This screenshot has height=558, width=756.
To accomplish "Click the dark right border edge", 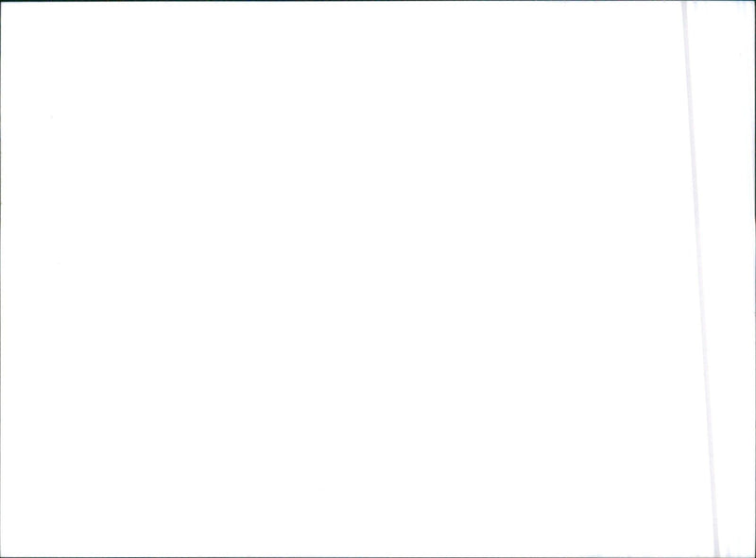I will 755,279.
